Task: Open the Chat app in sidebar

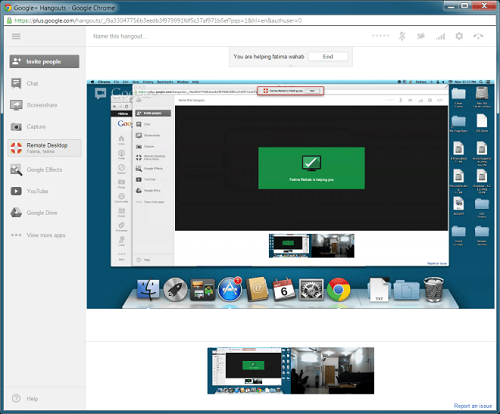Action: point(32,83)
